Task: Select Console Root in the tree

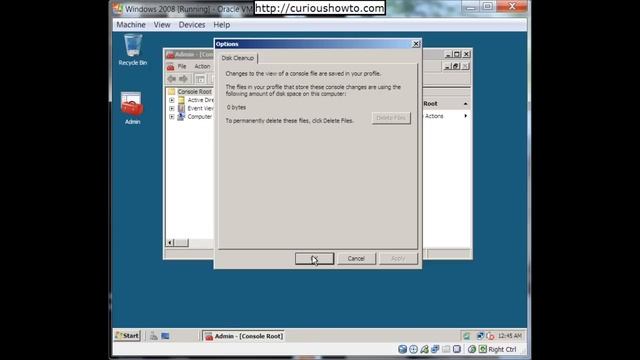Action: (194, 91)
